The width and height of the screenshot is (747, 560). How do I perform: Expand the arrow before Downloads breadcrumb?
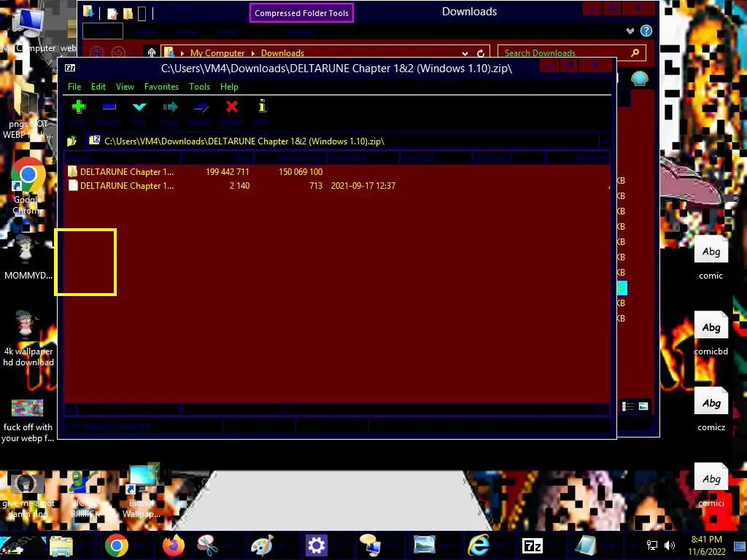pyautogui.click(x=253, y=53)
